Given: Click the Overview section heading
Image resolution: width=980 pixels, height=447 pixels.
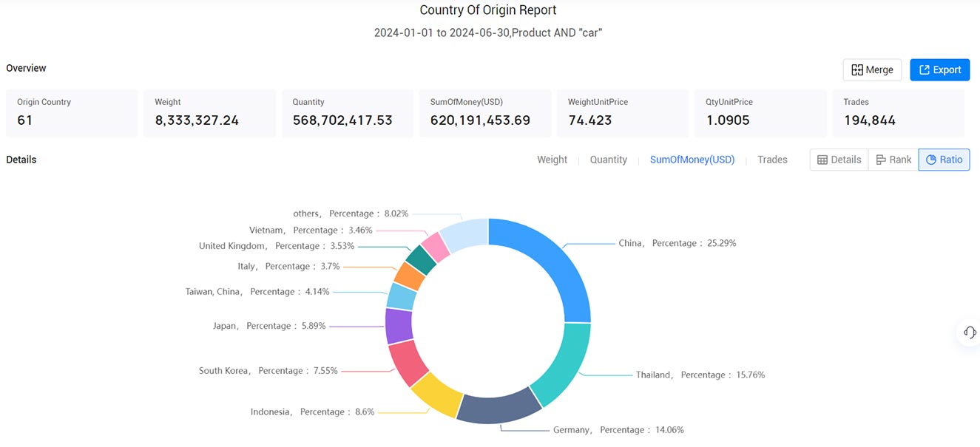Looking at the screenshot, I should (26, 68).
